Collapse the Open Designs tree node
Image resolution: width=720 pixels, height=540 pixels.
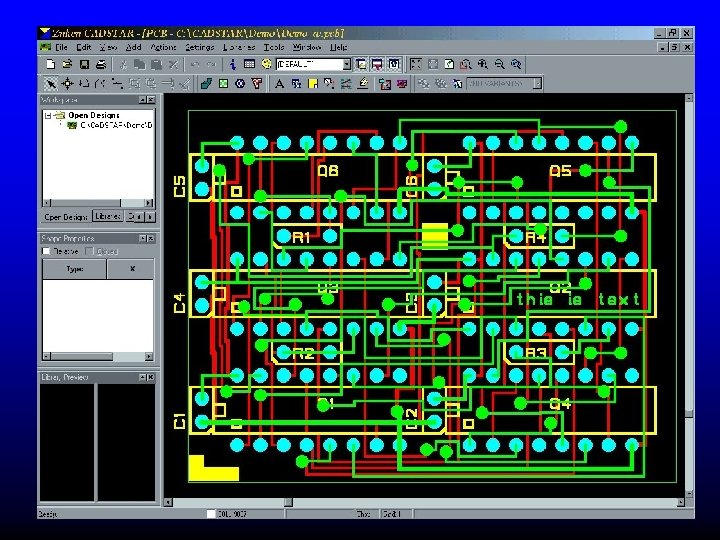click(x=48, y=116)
